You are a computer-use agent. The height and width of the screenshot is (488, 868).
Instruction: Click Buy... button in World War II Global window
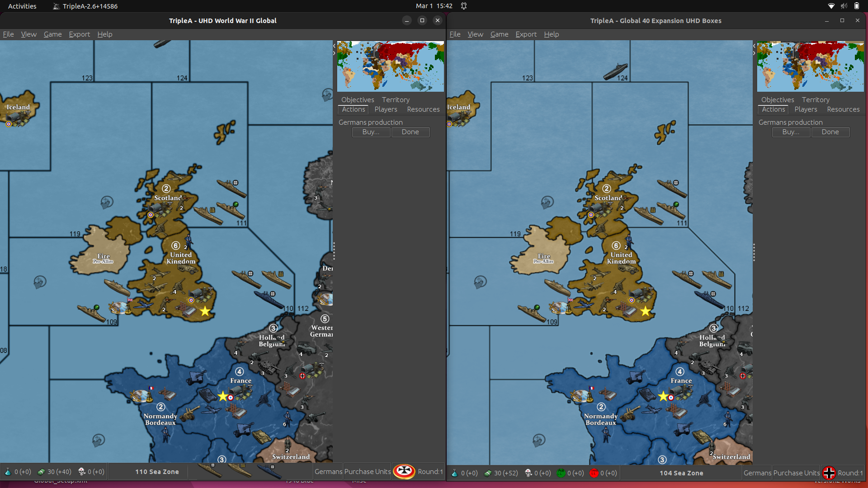371,132
